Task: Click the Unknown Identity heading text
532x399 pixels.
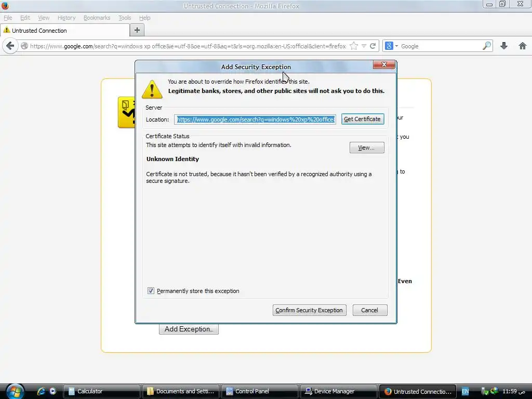Action: 172,159
